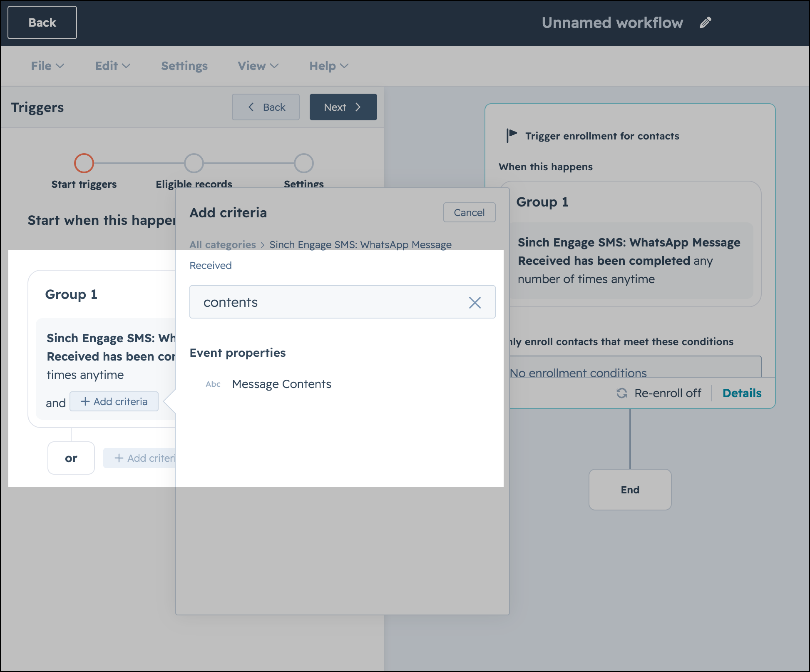The width and height of the screenshot is (810, 672).
Task: Click the Abc property type icon
Action: pos(213,384)
